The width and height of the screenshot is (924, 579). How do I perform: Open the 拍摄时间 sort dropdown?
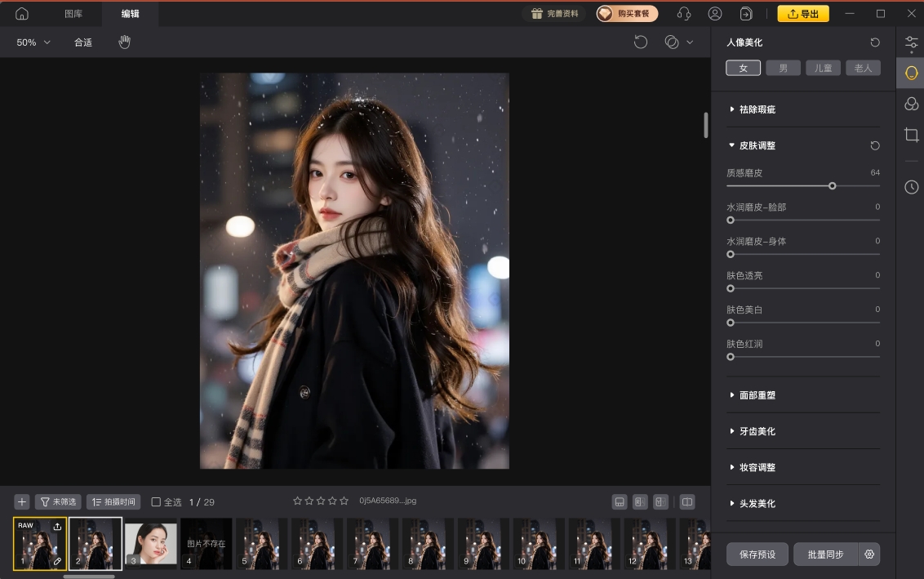pyautogui.click(x=113, y=501)
